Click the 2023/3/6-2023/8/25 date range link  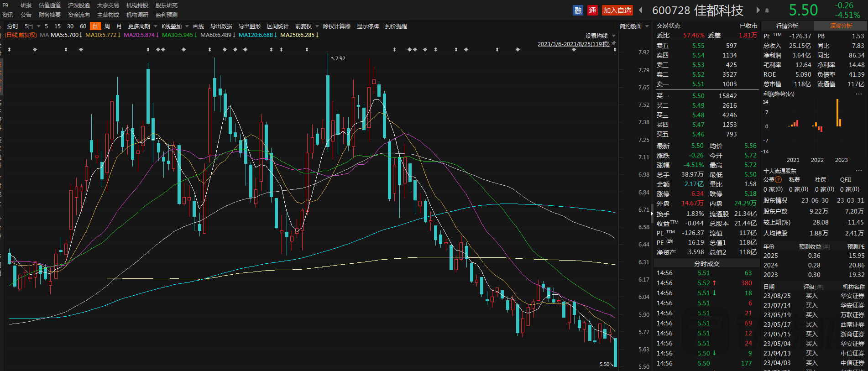pyautogui.click(x=573, y=44)
